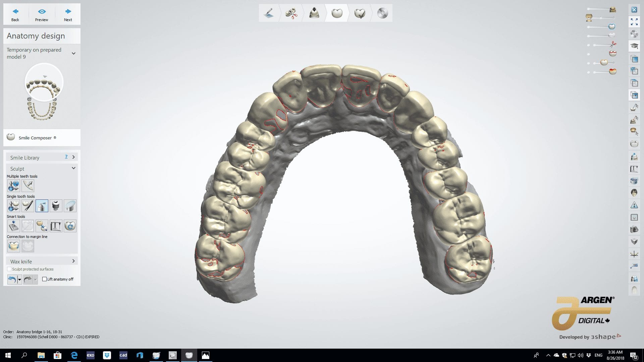Click the face scan icon
644x362 pixels.
click(x=634, y=193)
